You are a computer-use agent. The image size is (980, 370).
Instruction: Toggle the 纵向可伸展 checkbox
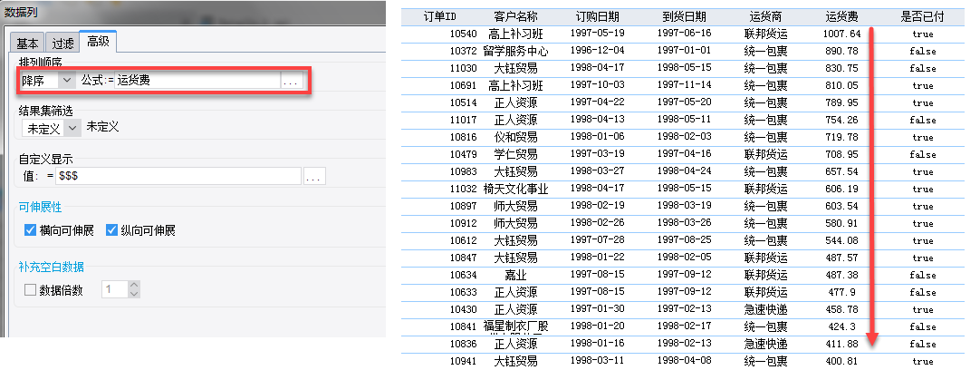pyautogui.click(x=112, y=230)
